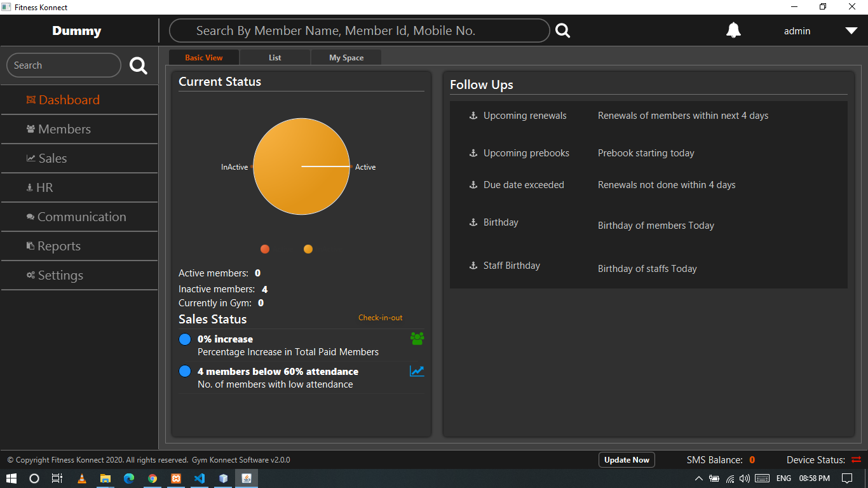This screenshot has height=488, width=868.
Task: Click the anchor icon beside Upcoming renewals
Action: click(473, 116)
